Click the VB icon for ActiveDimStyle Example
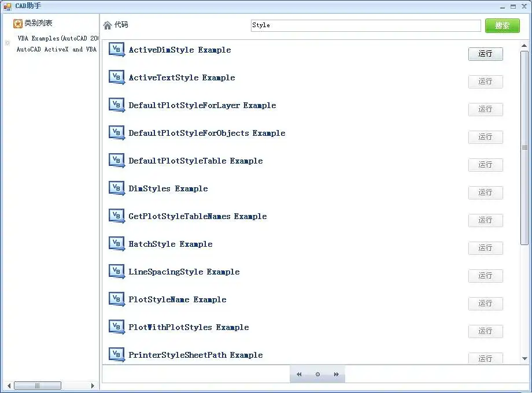The width and height of the screenshot is (532, 393). click(117, 50)
